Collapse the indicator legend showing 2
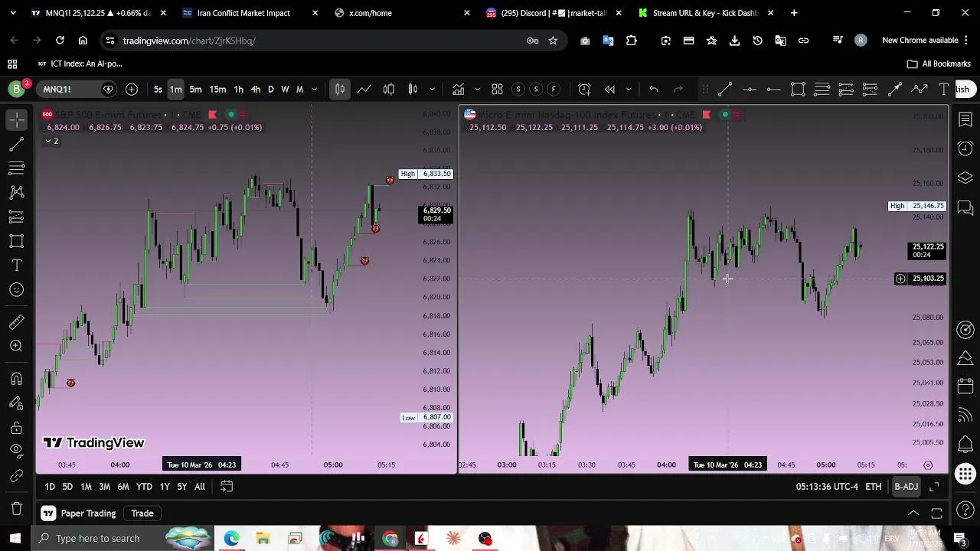Screen dimensions: 980x551 tap(51, 141)
